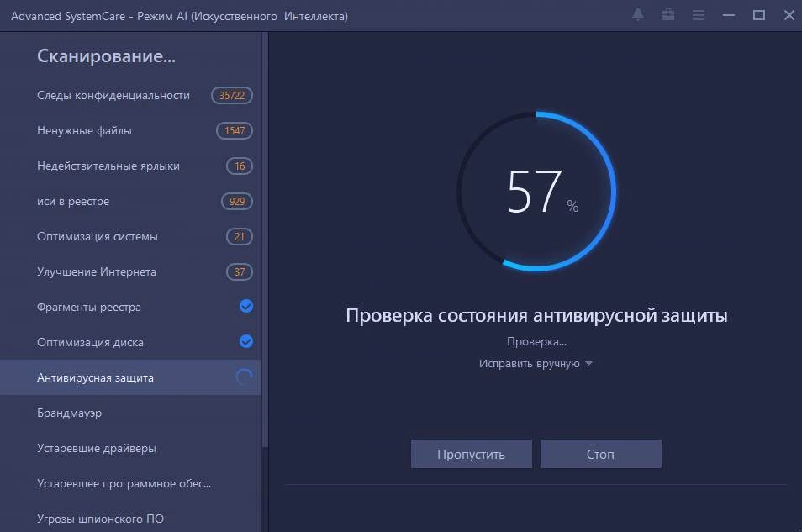Click the Проверка состояния антивирусной защиты title
This screenshot has width=802, height=532.
point(536,315)
